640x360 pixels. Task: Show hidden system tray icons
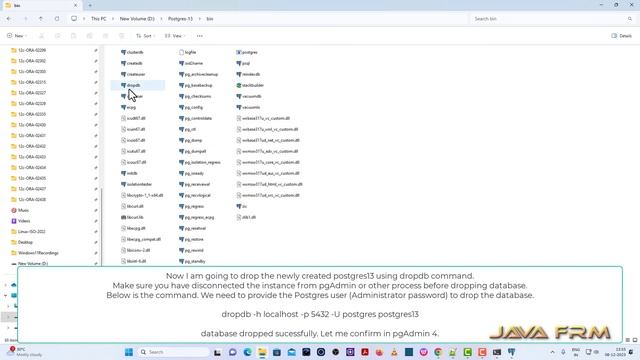552,352
